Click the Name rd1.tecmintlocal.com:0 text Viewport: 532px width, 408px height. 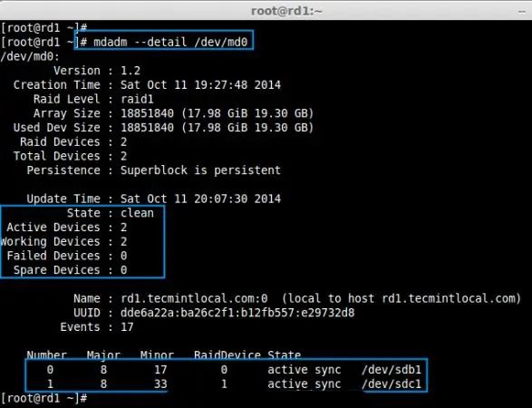tap(194, 298)
